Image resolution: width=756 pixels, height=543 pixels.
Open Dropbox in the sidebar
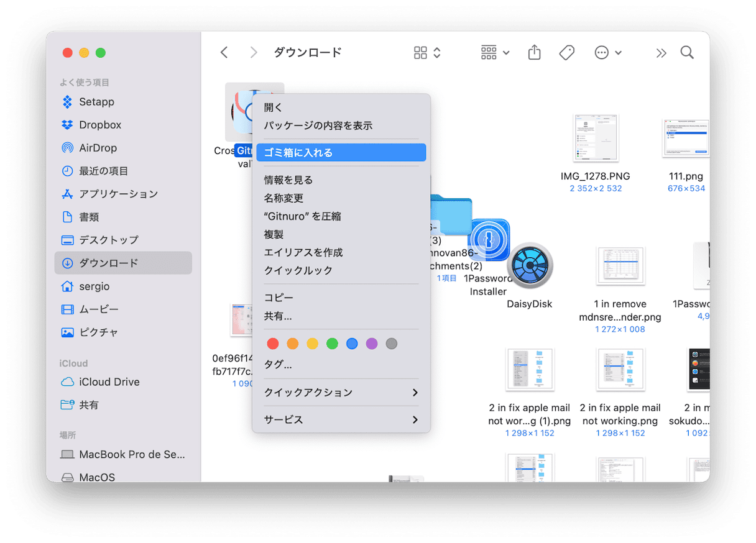coord(99,125)
